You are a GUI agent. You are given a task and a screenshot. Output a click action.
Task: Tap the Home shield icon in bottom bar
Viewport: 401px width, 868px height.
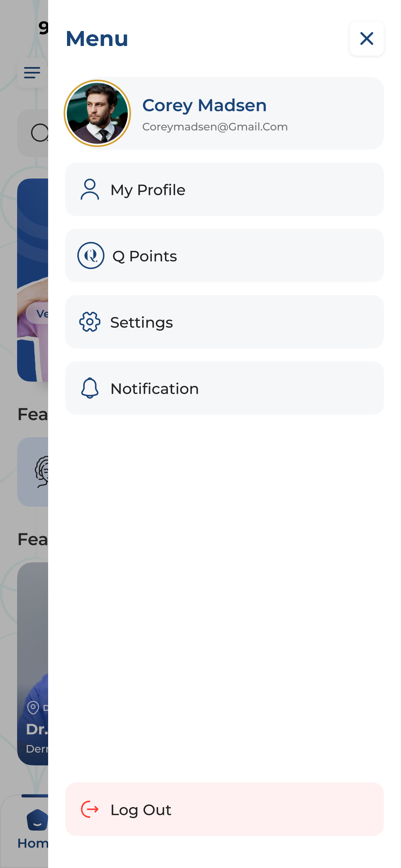37,820
